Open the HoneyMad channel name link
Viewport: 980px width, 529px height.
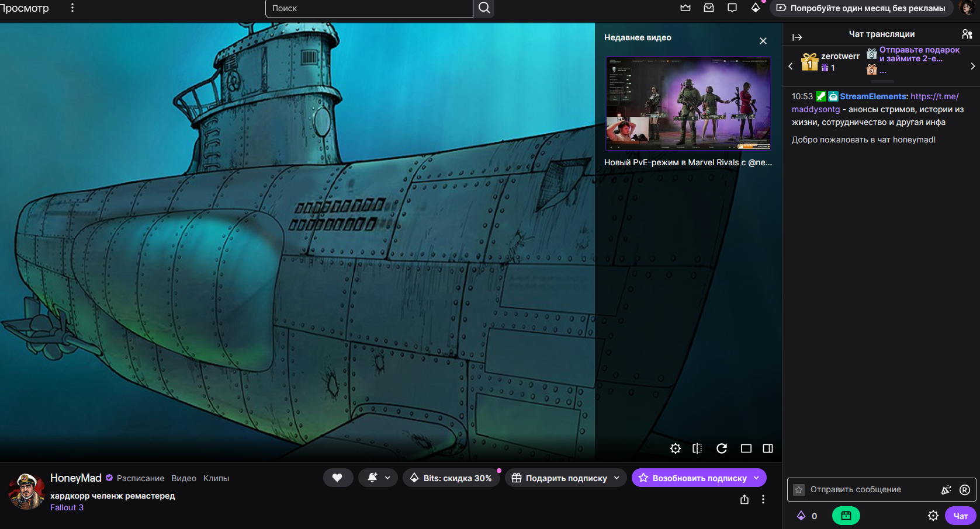[76, 478]
